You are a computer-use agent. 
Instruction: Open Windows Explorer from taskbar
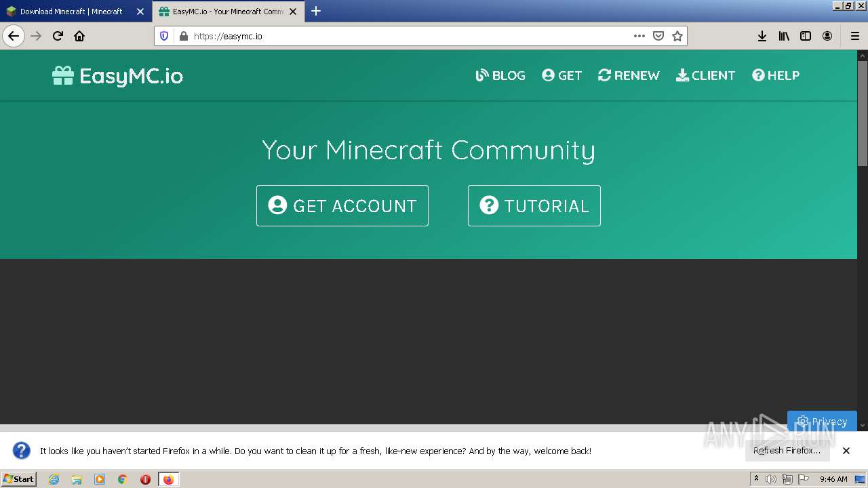pos(77,479)
